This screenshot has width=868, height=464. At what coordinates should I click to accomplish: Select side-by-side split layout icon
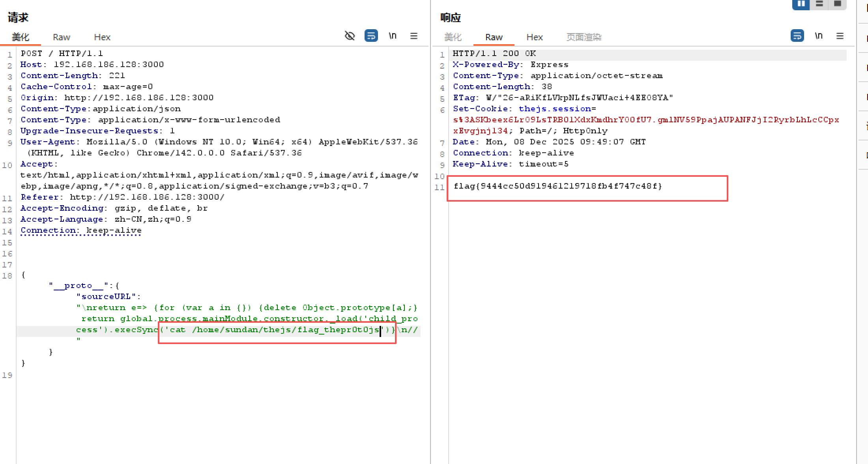(x=801, y=4)
